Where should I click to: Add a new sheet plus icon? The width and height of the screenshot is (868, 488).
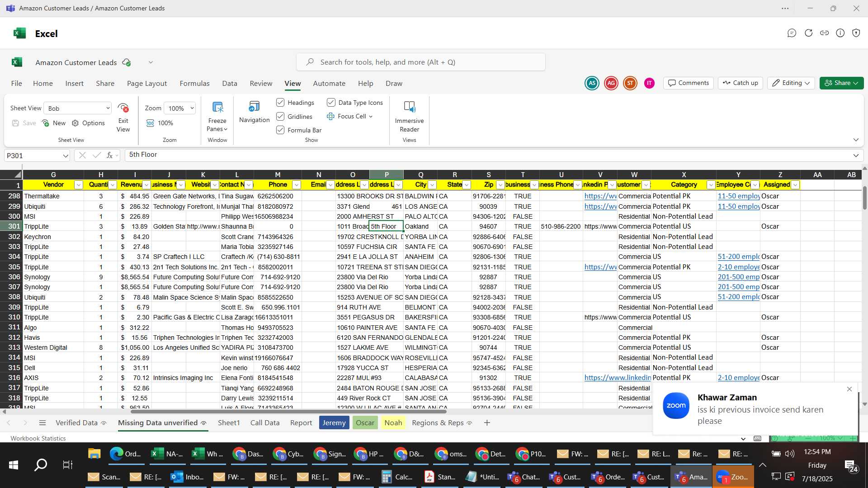[x=487, y=423]
